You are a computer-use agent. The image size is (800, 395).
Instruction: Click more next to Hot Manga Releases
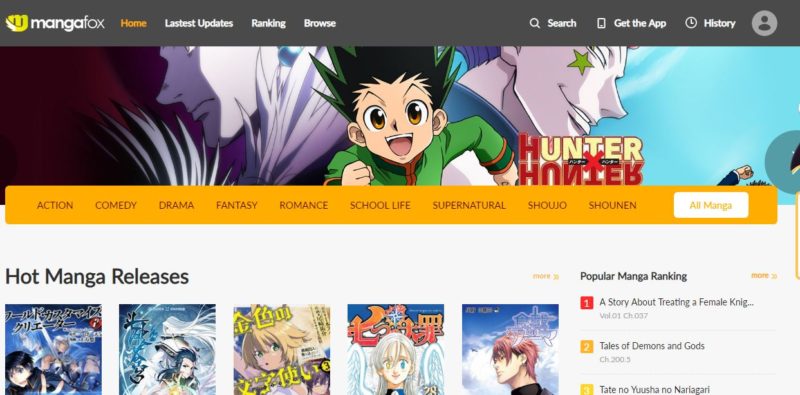(545, 276)
